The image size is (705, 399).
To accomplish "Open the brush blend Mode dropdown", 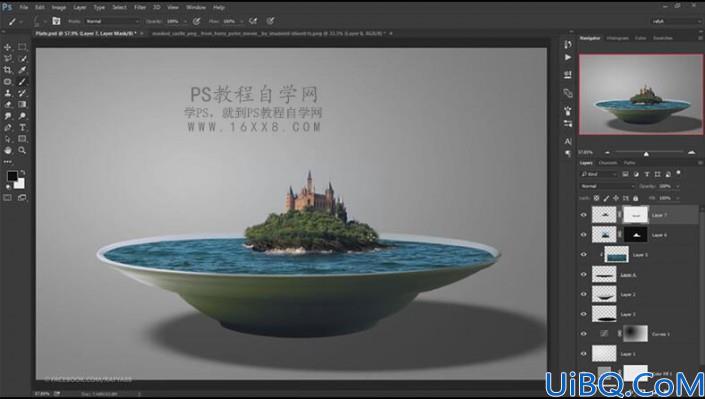I will [112, 21].
